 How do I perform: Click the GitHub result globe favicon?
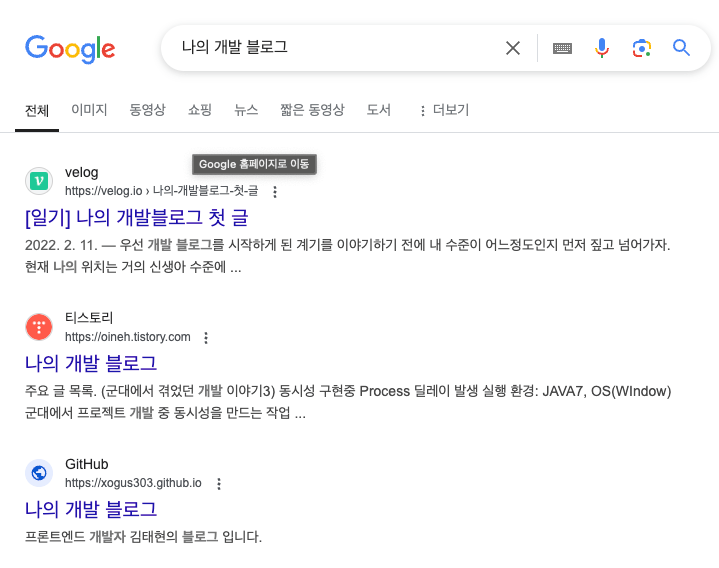(x=39, y=473)
